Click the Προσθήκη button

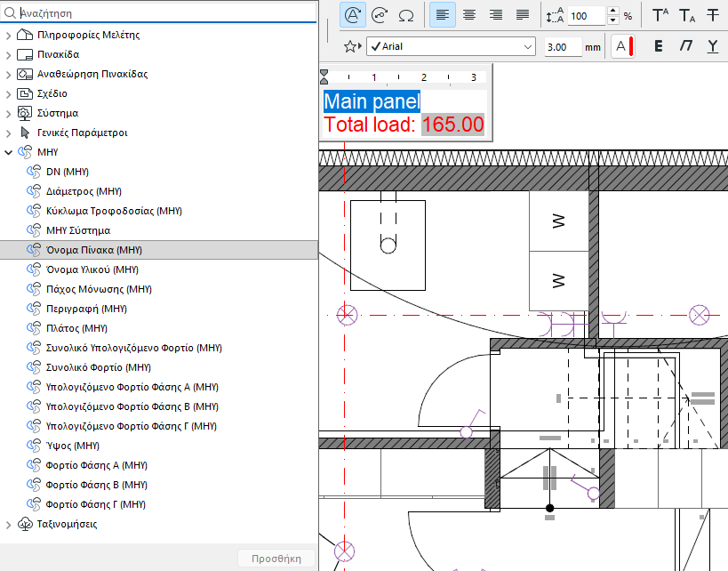point(276,559)
